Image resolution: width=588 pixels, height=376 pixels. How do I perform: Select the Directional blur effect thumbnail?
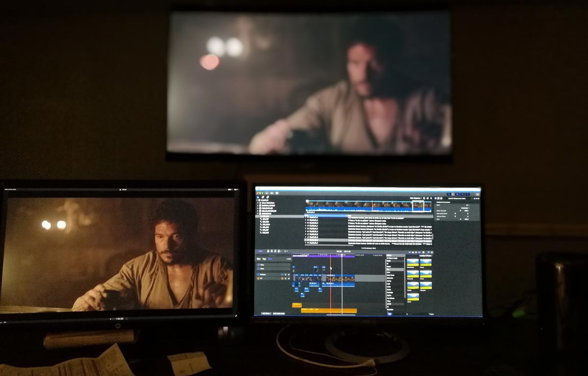coord(413,262)
